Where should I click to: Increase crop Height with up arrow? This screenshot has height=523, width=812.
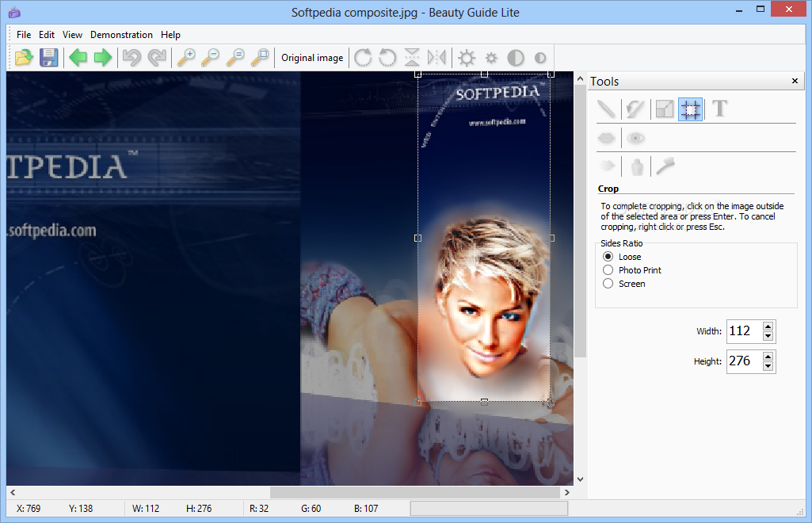(768, 357)
